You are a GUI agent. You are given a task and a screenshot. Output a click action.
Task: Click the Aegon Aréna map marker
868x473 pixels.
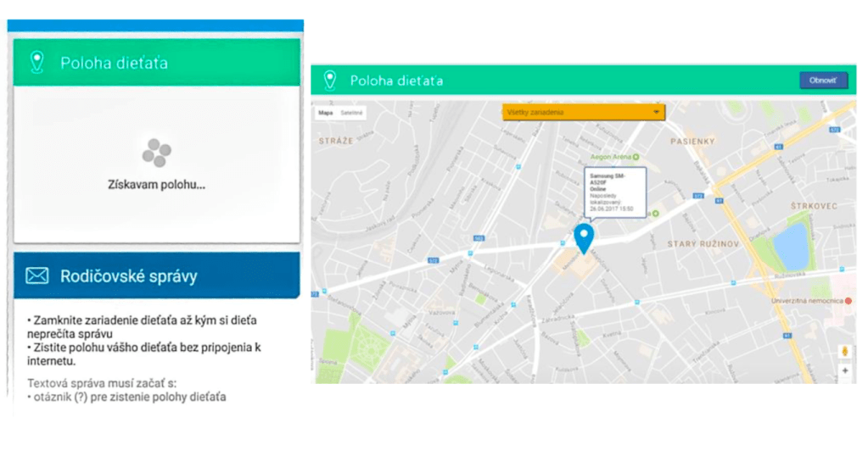point(636,157)
